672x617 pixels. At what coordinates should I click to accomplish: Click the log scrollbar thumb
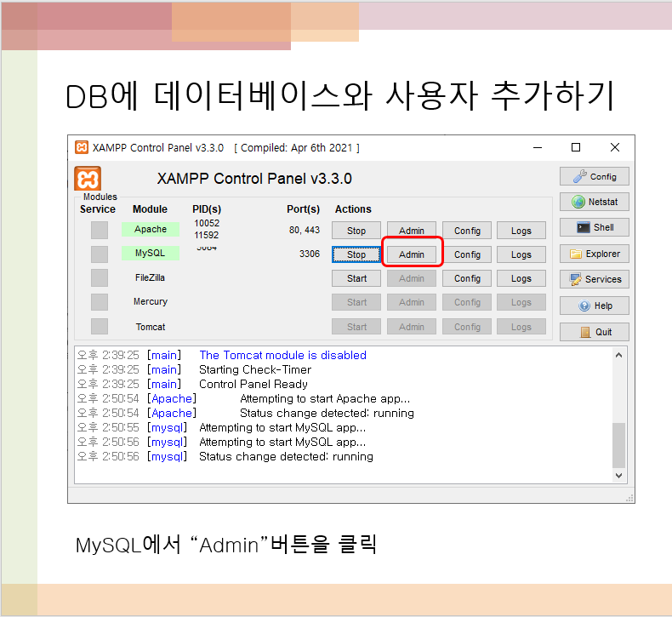[x=618, y=445]
